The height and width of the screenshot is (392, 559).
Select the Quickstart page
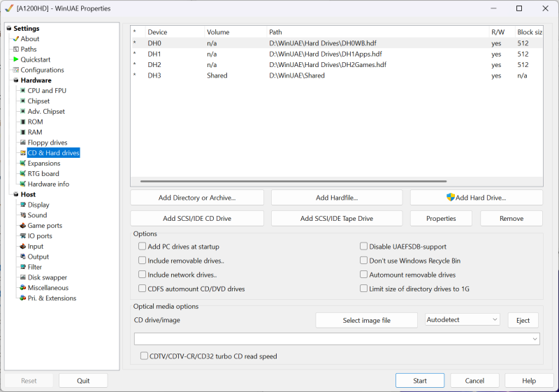[x=36, y=59]
